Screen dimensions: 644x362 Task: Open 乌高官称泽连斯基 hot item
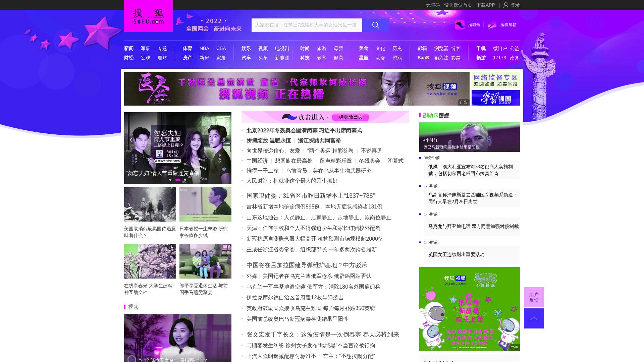coord(473,198)
